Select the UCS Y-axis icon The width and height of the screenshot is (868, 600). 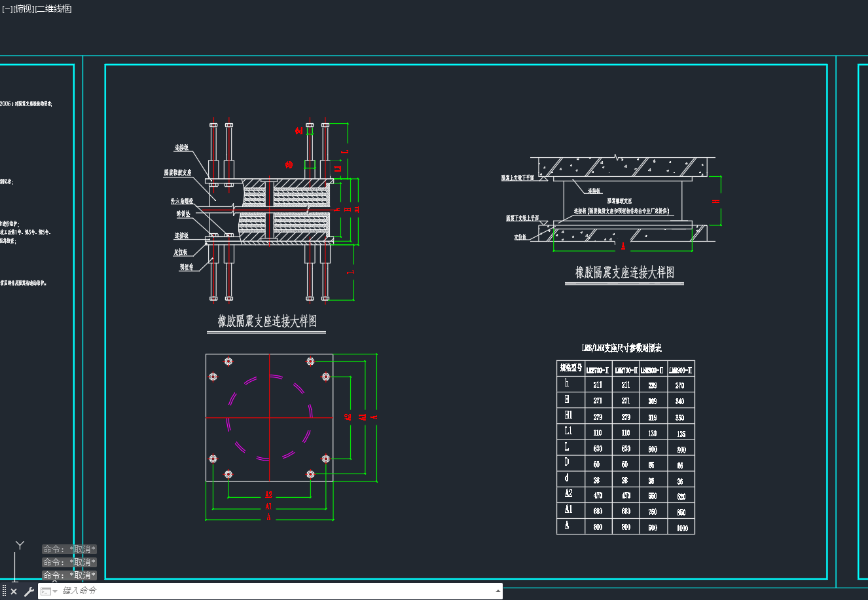[x=20, y=546]
